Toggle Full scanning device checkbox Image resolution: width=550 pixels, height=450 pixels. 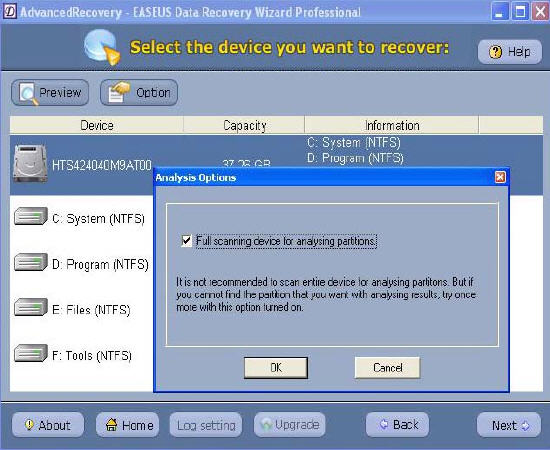point(186,241)
